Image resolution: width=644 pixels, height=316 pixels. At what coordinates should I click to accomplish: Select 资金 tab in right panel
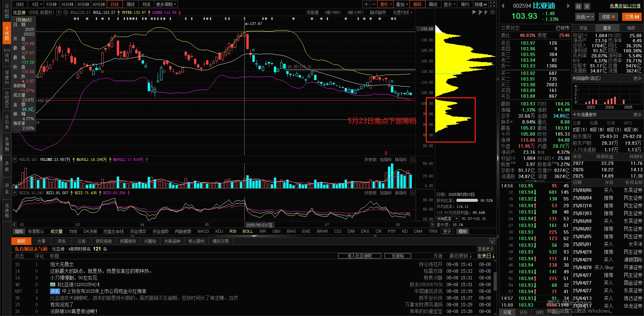point(584,28)
